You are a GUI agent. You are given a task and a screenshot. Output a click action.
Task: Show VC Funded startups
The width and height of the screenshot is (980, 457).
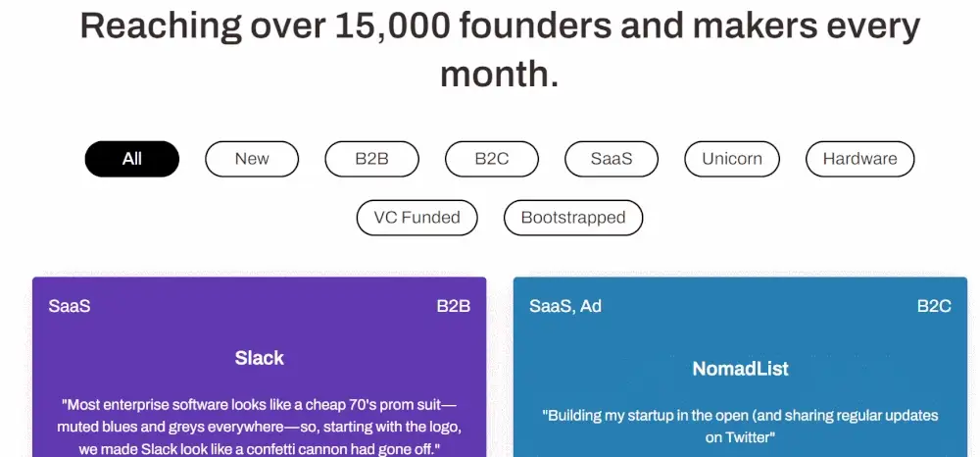coord(416,218)
